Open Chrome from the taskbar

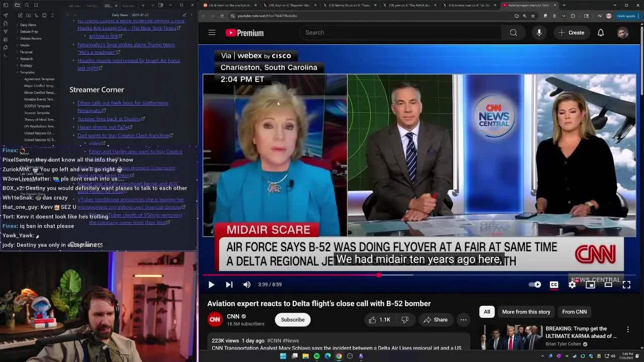point(339,356)
